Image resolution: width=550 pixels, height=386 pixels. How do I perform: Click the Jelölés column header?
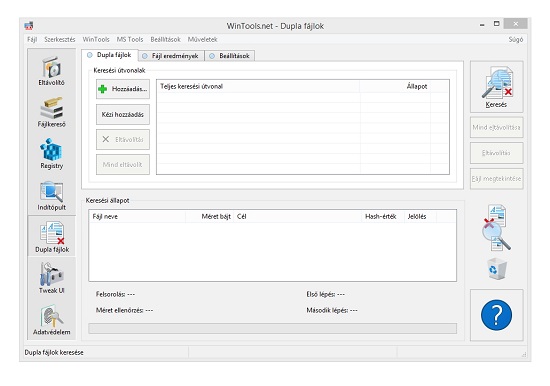click(x=420, y=217)
